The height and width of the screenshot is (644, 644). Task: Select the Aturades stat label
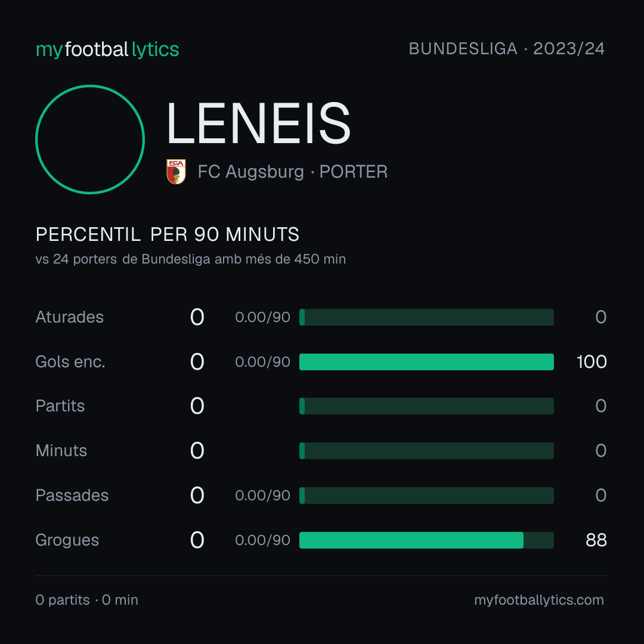69,317
